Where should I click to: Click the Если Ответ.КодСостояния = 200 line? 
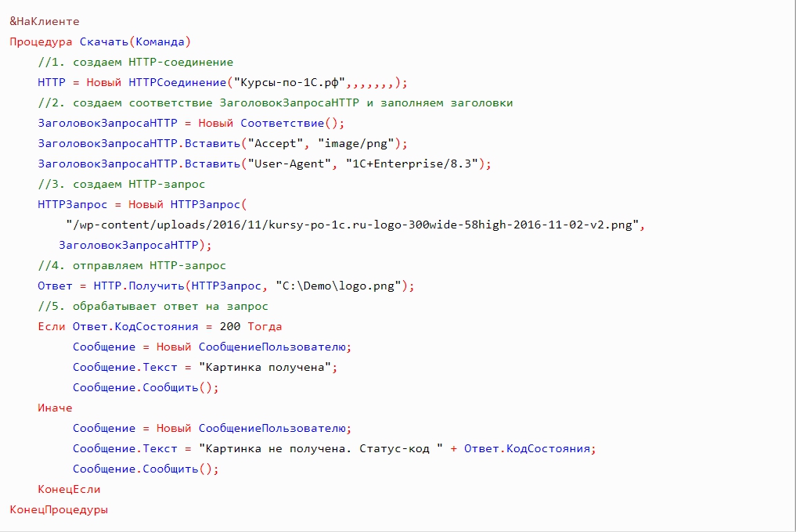[x=160, y=326]
